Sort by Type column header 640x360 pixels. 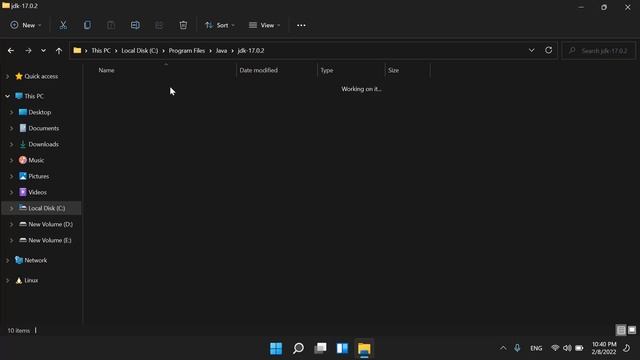click(x=327, y=70)
